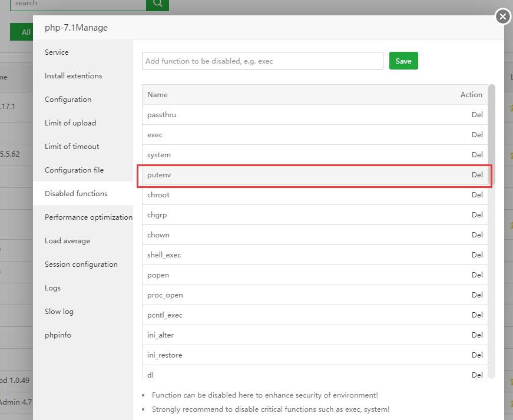Delete the passthru disabled function
Viewport: 513px width, 420px height.
(476, 115)
